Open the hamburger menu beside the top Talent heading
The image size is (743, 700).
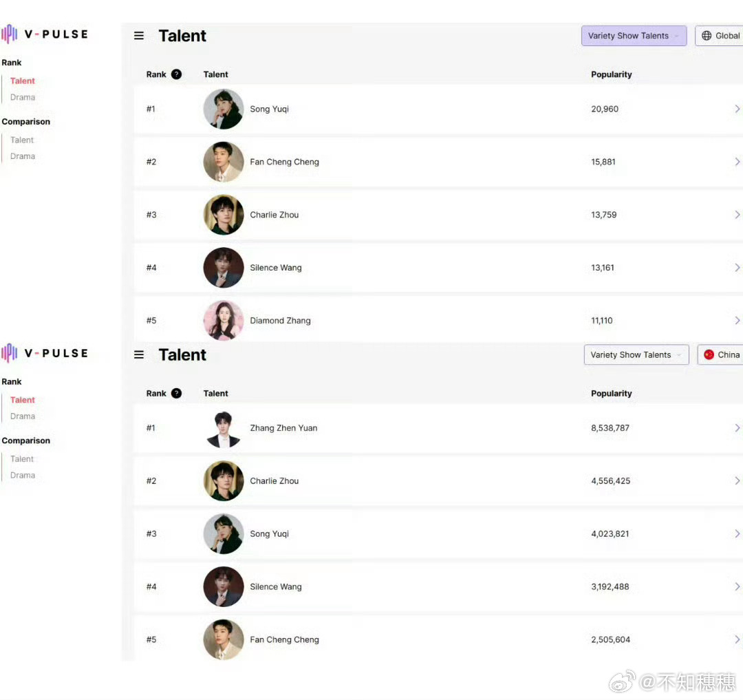coord(139,36)
